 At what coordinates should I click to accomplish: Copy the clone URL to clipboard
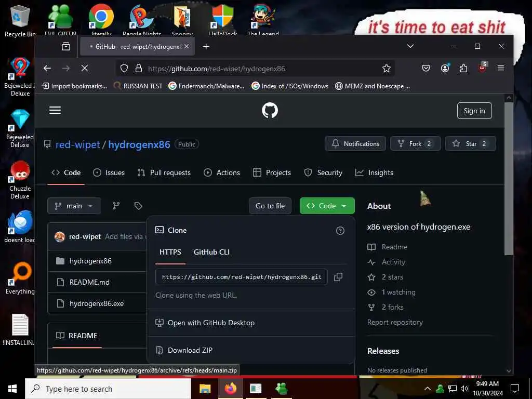click(x=338, y=277)
